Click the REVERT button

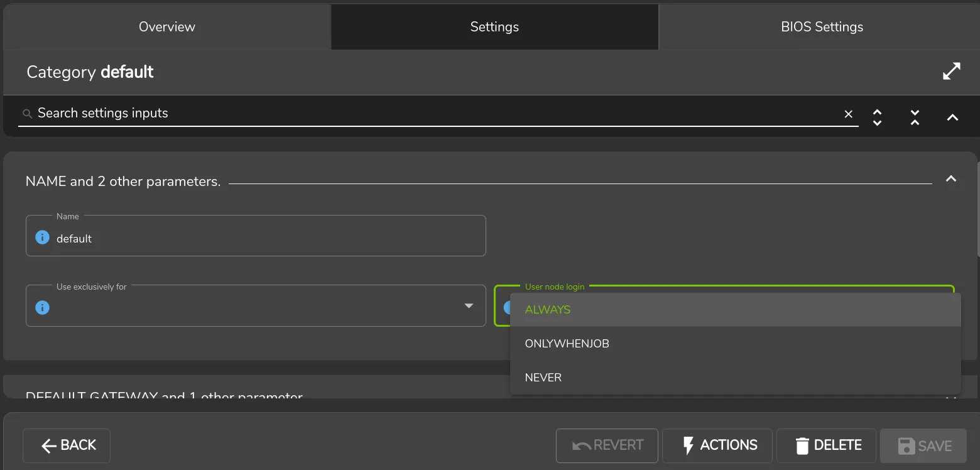607,445
